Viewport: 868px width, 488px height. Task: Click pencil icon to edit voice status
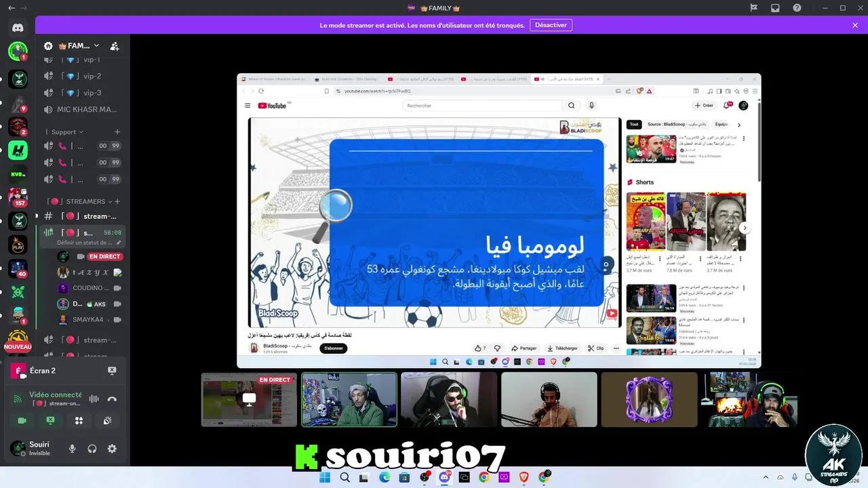pyautogui.click(x=119, y=243)
